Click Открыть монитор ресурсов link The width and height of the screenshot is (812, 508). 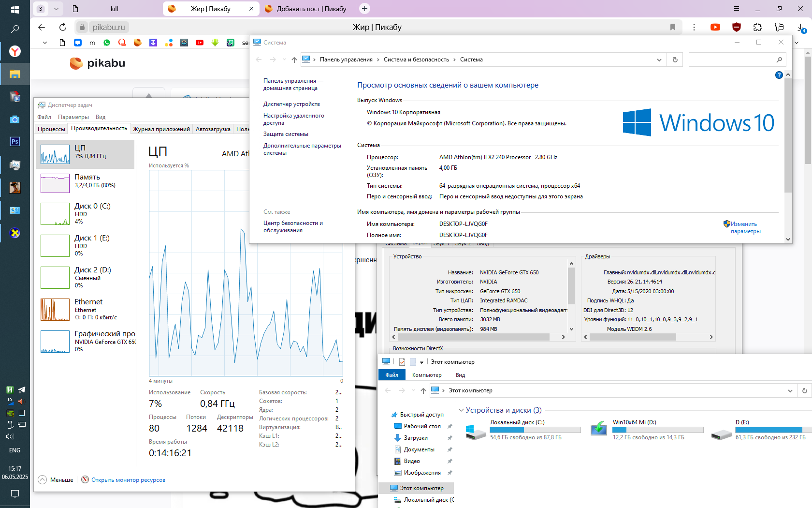coord(128,480)
